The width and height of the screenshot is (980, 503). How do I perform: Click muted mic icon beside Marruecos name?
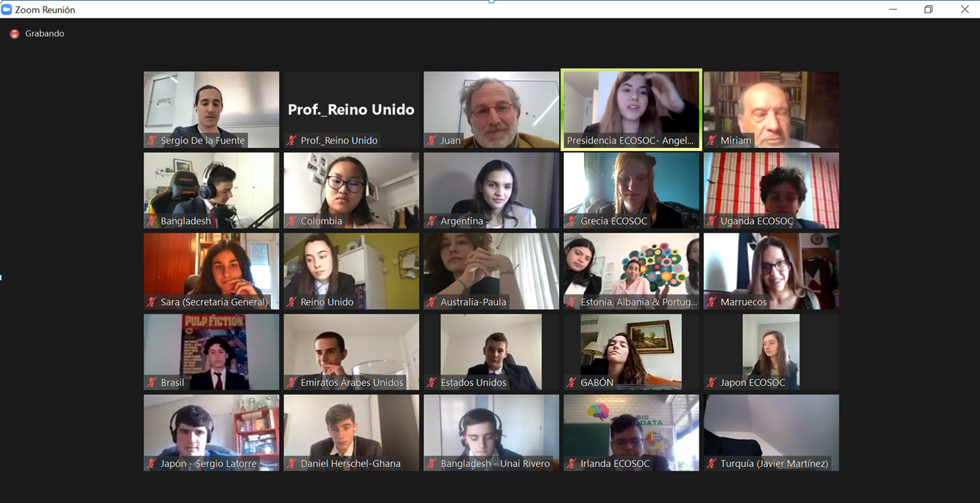click(711, 302)
